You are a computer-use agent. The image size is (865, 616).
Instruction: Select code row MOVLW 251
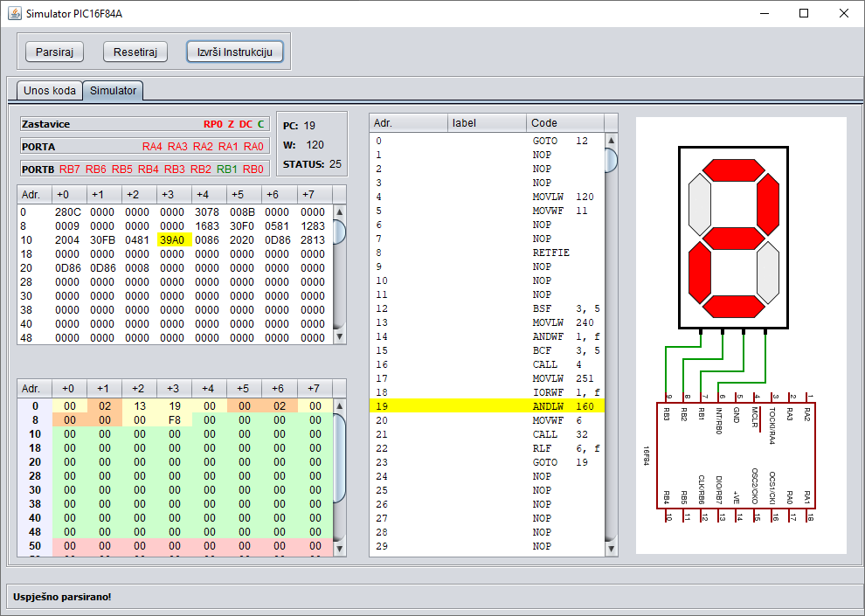click(x=488, y=378)
